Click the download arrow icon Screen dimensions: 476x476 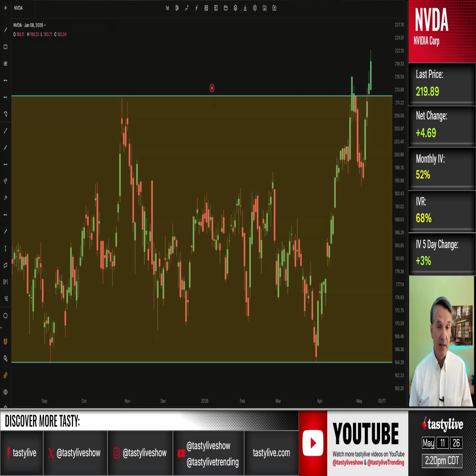click(245, 8)
